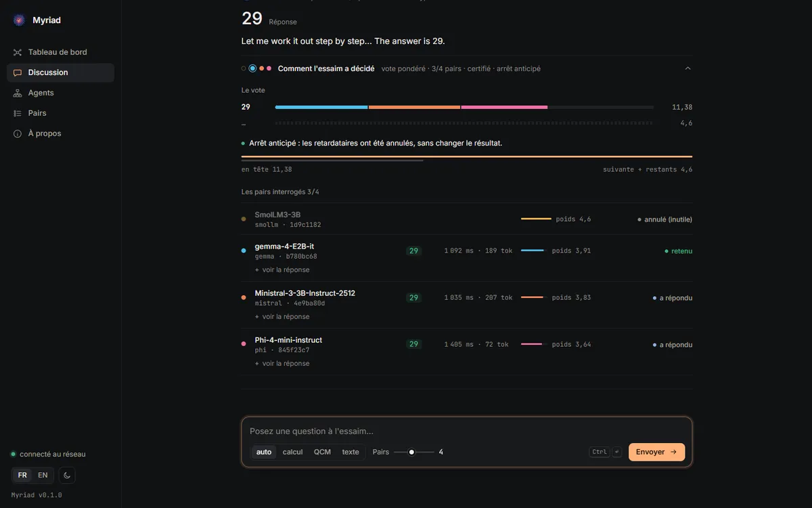Click the 29 answer badge for gemma-4-E2B-it
Image resolution: width=812 pixels, height=508 pixels.
click(413, 251)
